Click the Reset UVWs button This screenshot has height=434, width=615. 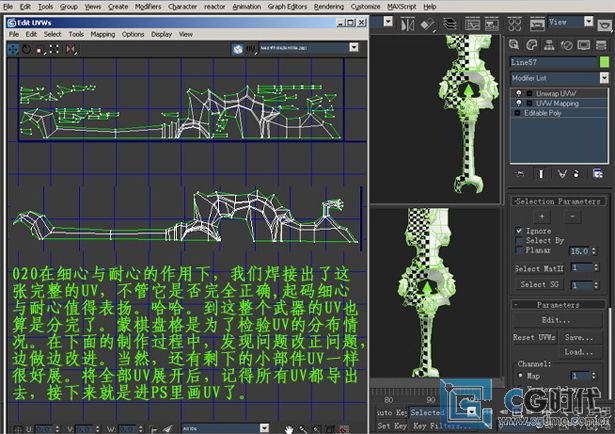pos(534,337)
